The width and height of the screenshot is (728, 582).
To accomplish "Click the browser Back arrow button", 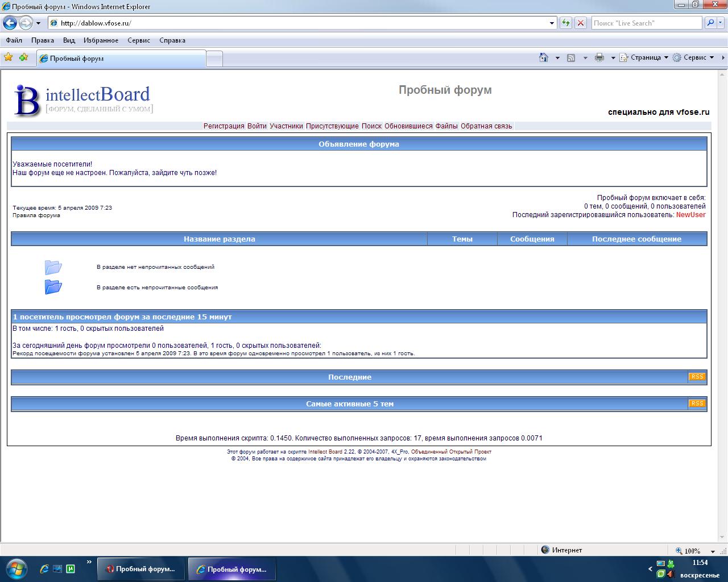I will 10,23.
